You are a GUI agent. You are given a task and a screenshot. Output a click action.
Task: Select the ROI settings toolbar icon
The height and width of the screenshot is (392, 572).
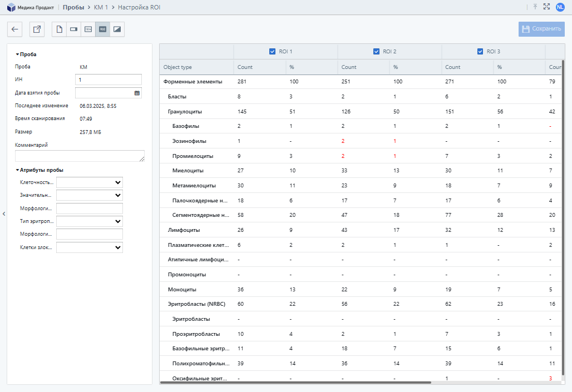click(102, 29)
